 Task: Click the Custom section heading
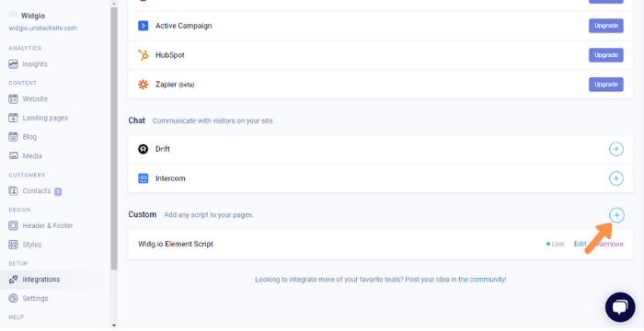coord(142,214)
